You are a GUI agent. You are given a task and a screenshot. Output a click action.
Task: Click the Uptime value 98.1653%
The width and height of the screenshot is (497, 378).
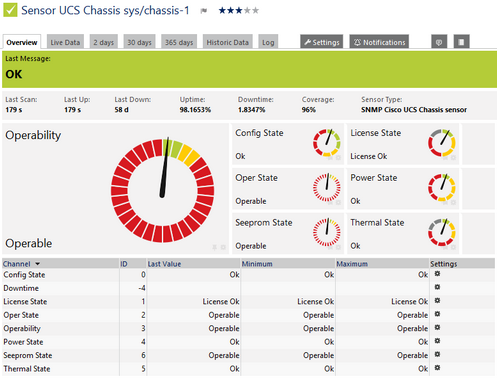pyautogui.click(x=195, y=110)
